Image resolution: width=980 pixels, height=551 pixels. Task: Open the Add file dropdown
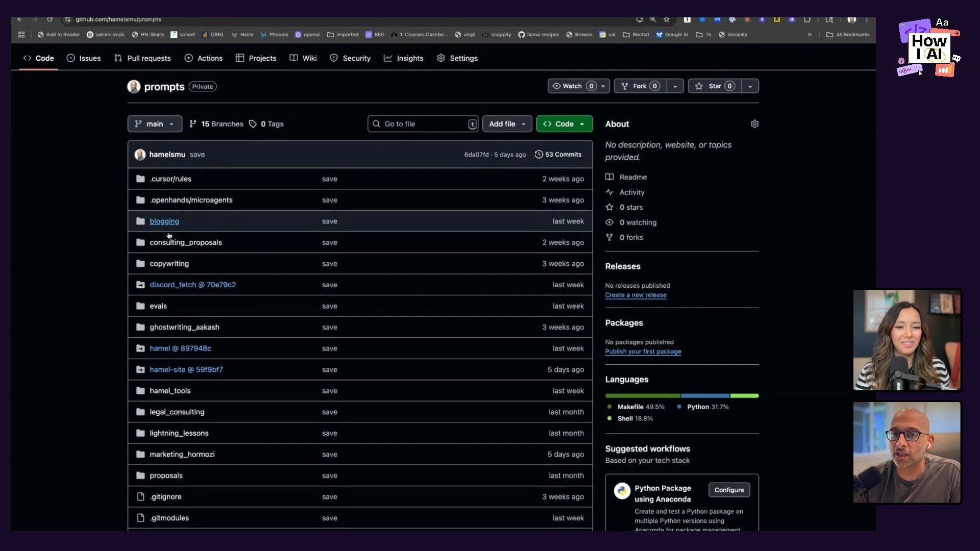pos(507,124)
